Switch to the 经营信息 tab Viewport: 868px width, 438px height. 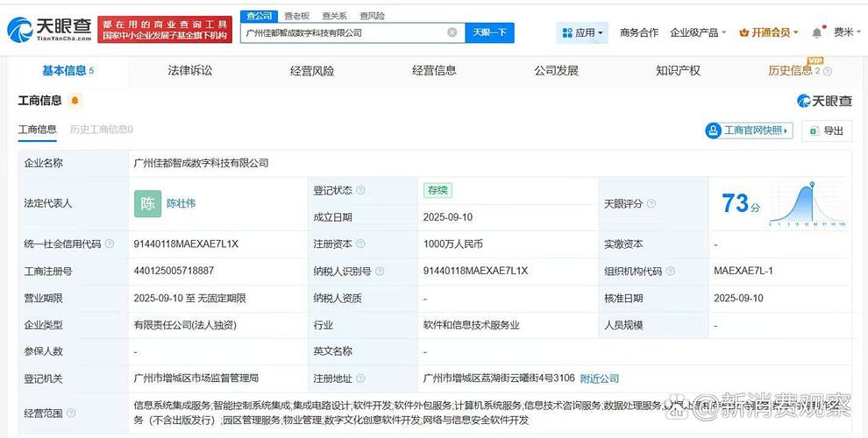coord(434,71)
